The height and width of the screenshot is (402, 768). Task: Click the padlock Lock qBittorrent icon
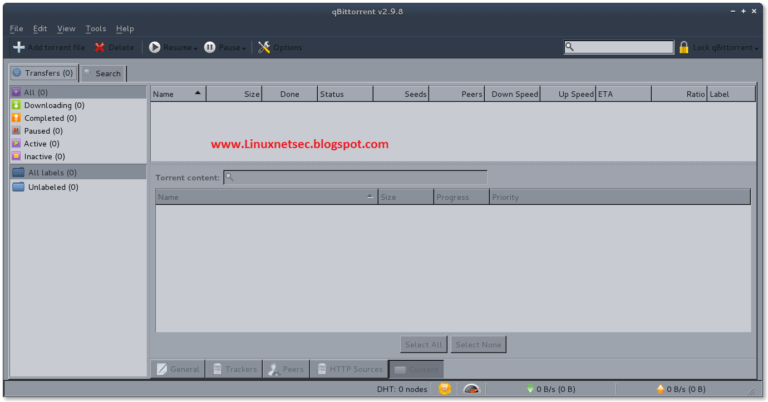pyautogui.click(x=684, y=47)
